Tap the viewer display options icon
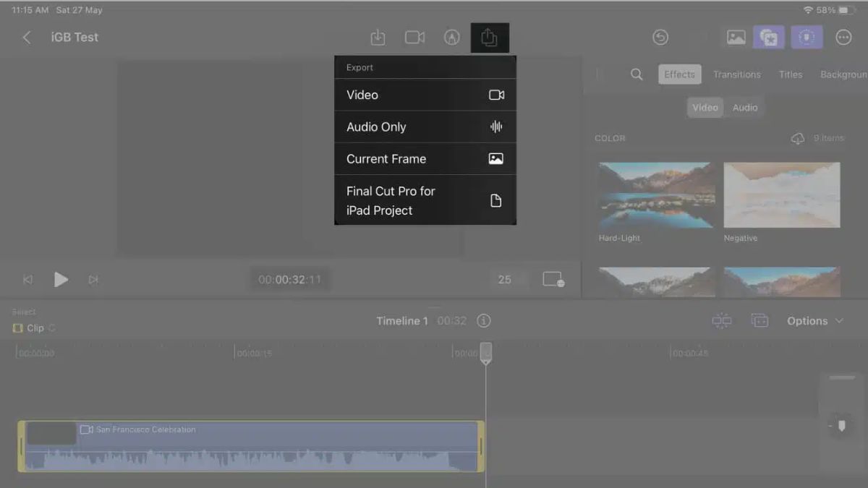Screen dimensions: 868x488 pyautogui.click(x=553, y=280)
